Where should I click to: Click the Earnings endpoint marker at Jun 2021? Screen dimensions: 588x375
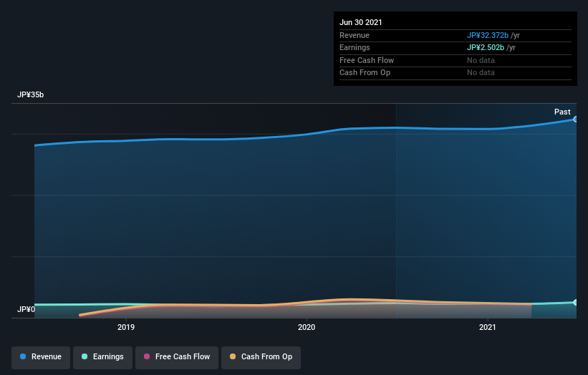click(576, 302)
